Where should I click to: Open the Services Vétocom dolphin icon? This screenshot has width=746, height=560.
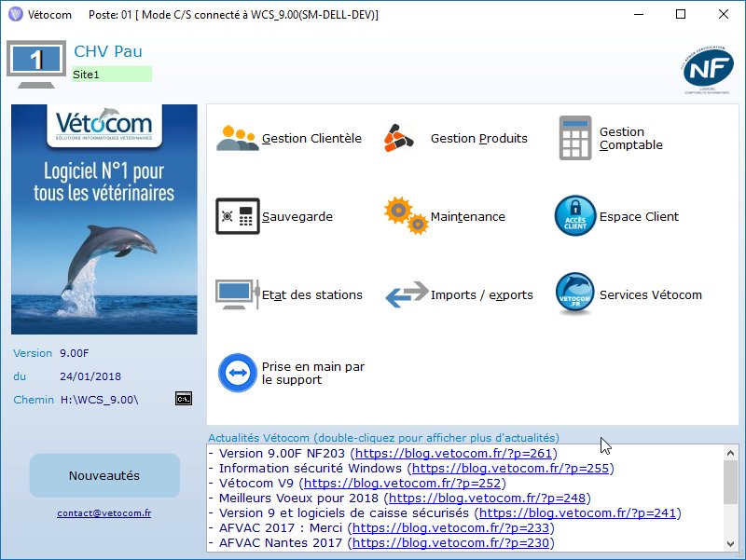[x=575, y=294]
